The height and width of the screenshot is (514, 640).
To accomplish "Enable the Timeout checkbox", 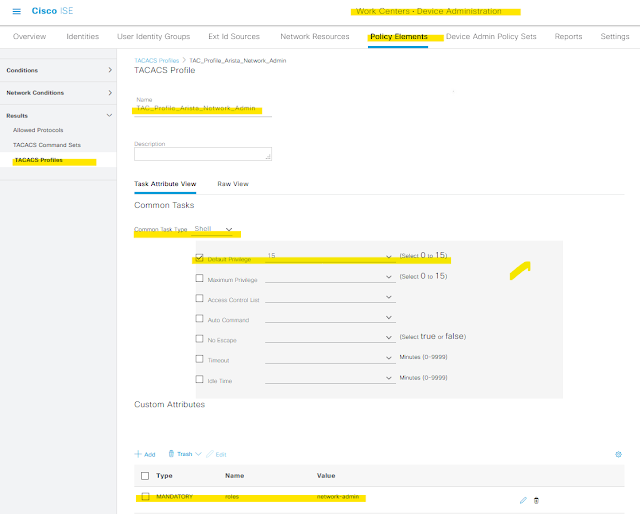I will point(199,358).
